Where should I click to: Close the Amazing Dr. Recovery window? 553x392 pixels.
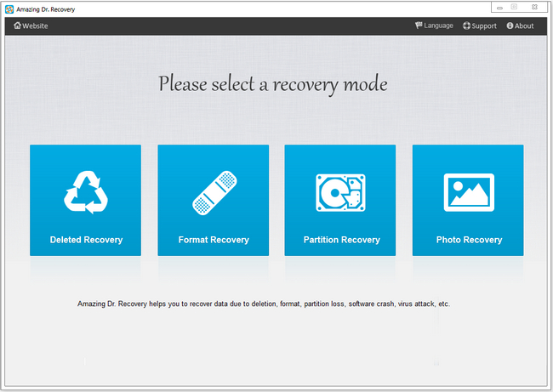click(534, 7)
